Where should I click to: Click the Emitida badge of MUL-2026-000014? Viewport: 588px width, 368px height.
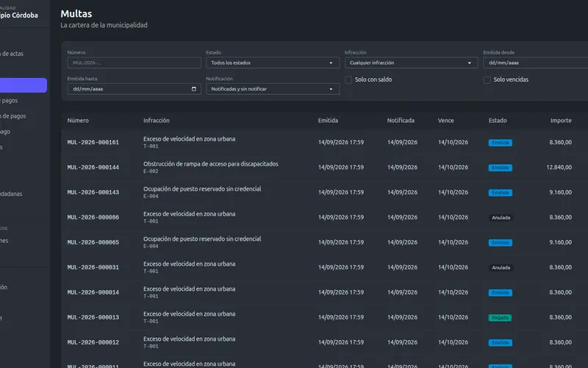[x=501, y=292]
